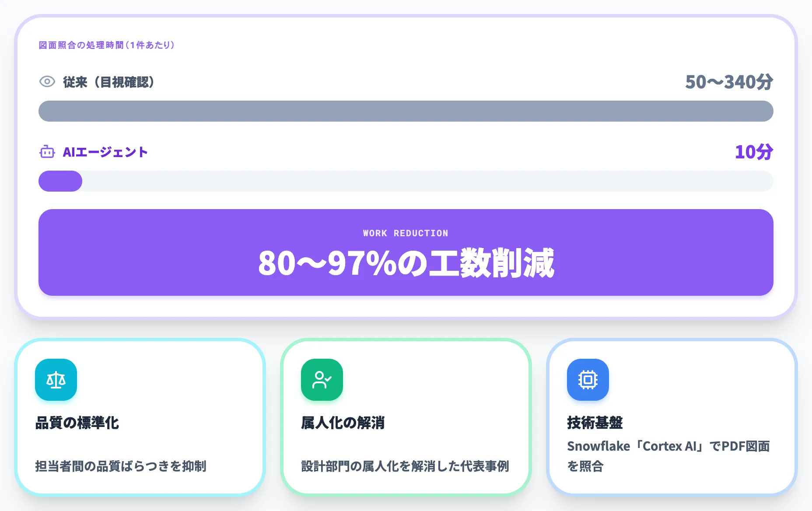Image resolution: width=812 pixels, height=511 pixels.
Task: Click the heading 図面照合の処理時間（1件あたり）
Action: click(x=107, y=45)
